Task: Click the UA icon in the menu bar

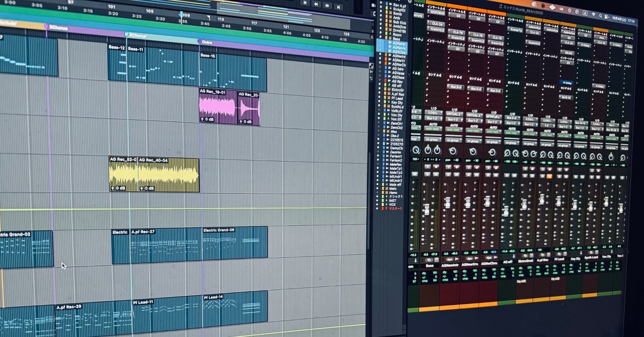Action: click(561, 9)
